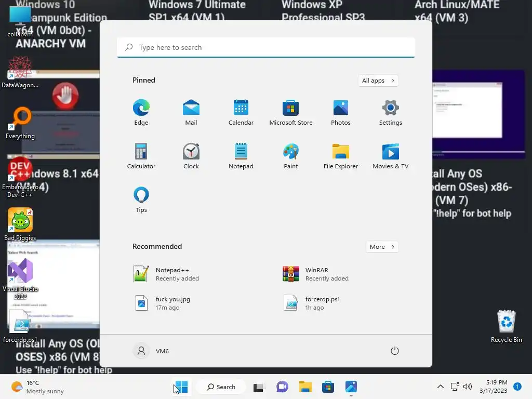Screen dimensions: 532x399
Task: Open File Explorer pinned app
Action: click(x=341, y=156)
